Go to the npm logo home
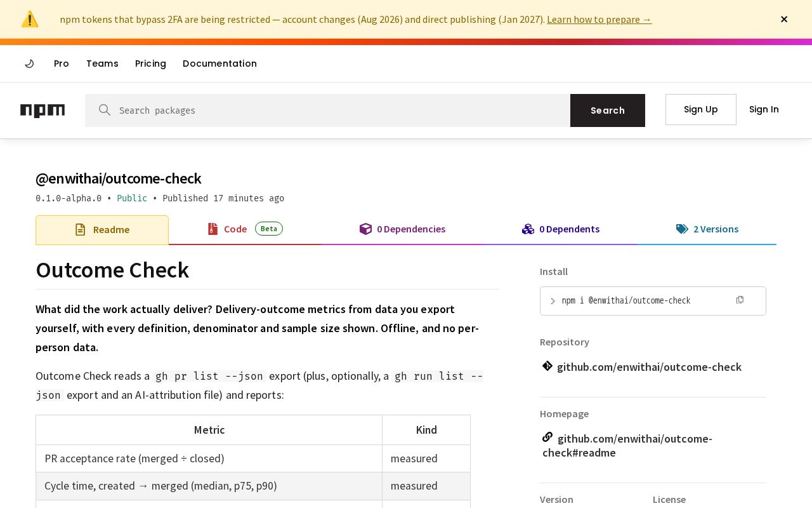Image resolution: width=812 pixels, height=508 pixels. (43, 110)
